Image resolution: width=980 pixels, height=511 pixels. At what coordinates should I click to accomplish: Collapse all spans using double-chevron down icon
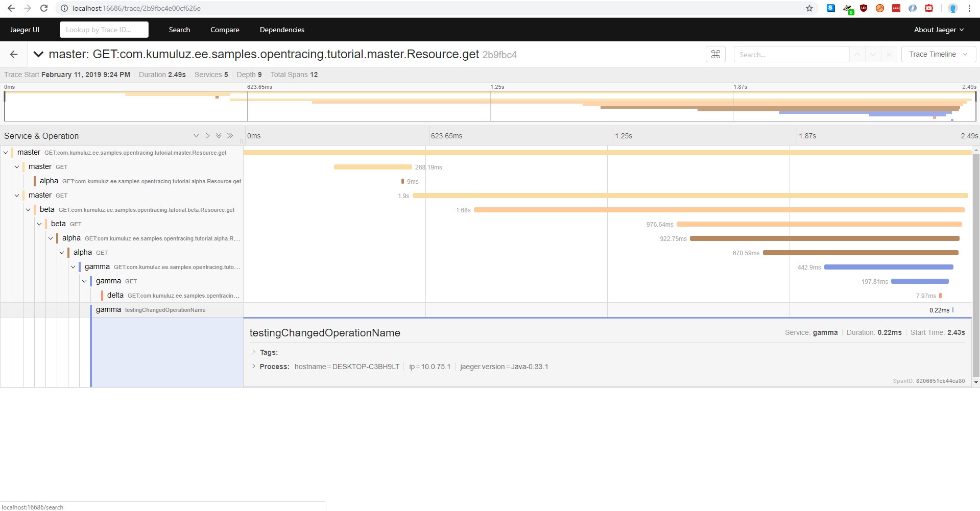pyautogui.click(x=219, y=135)
